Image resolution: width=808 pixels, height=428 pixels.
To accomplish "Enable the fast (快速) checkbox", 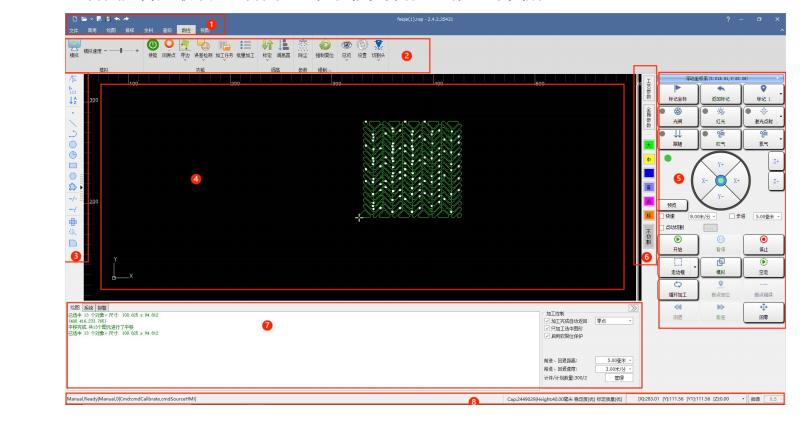I will point(662,216).
